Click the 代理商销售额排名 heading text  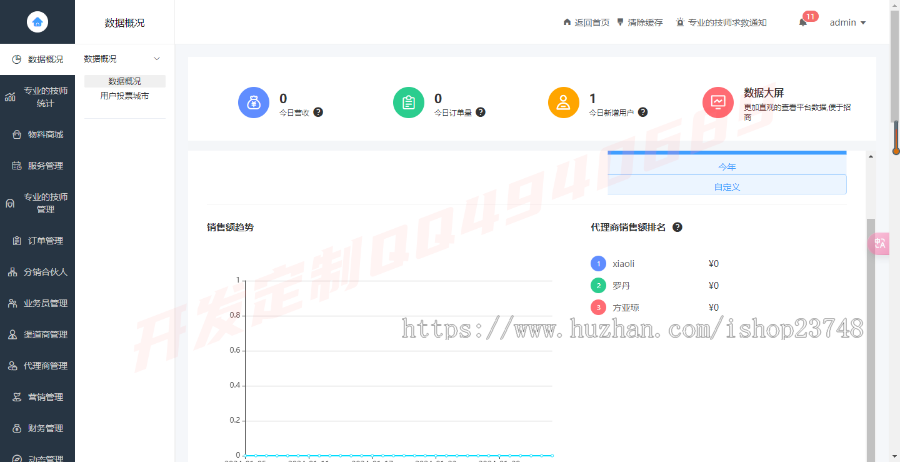point(628,227)
